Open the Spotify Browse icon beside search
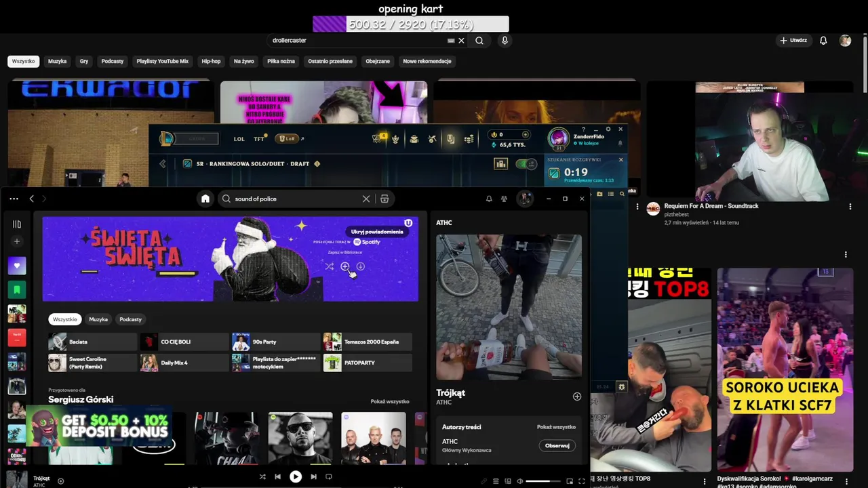 point(384,199)
